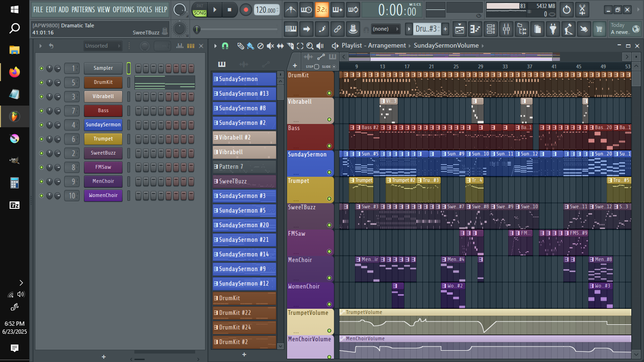Viewport: 644px width, 362px height.
Task: Open the Piano roll view icon
Action: pos(475,29)
